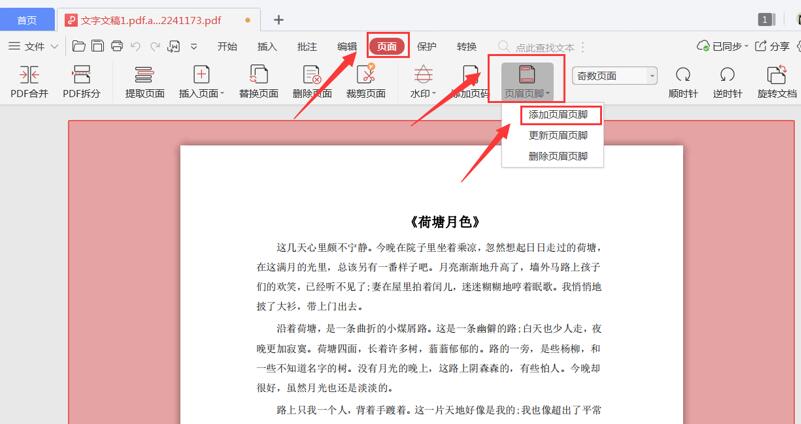Image resolution: width=801 pixels, height=424 pixels.
Task: Click the 旋转文档 rotate document icon
Action: 776,75
